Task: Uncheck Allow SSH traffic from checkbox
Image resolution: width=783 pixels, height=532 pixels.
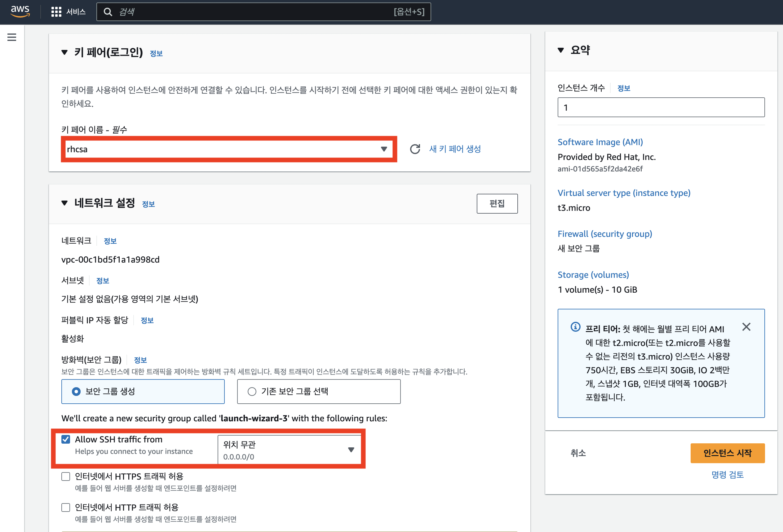Action: [66, 439]
